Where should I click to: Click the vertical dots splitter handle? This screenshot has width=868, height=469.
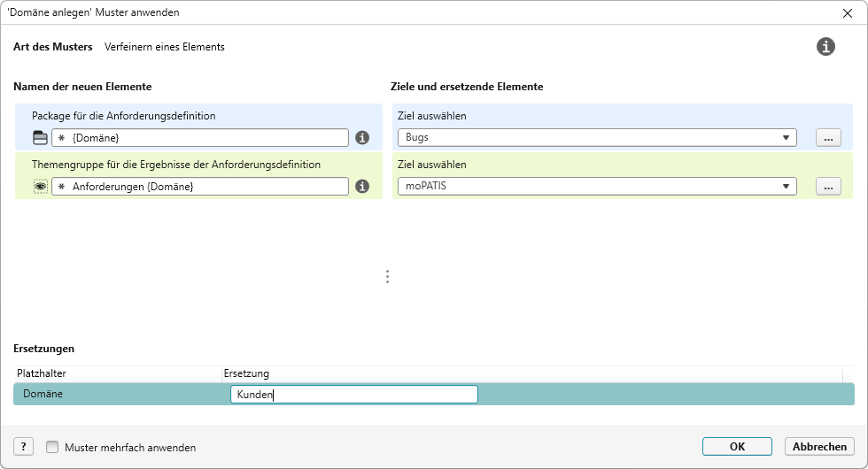(387, 277)
